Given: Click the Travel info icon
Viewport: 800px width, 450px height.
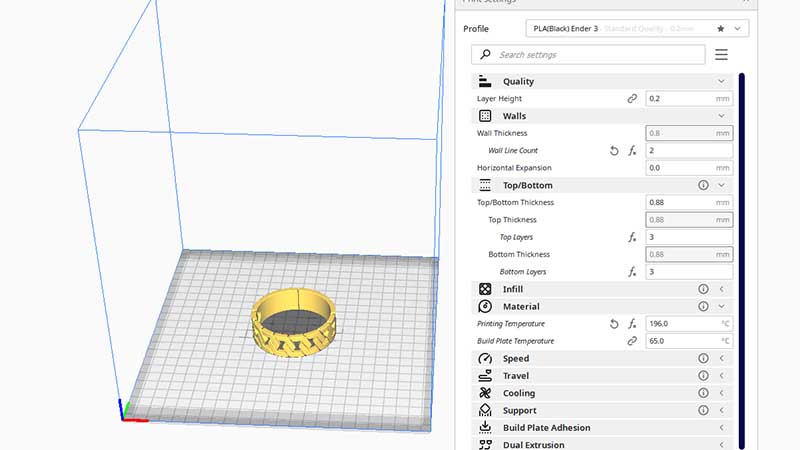Looking at the screenshot, I should coord(703,376).
